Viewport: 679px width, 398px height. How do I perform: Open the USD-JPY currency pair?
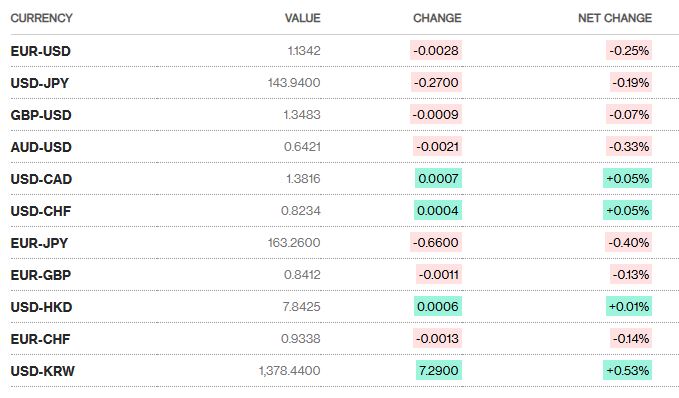39,83
